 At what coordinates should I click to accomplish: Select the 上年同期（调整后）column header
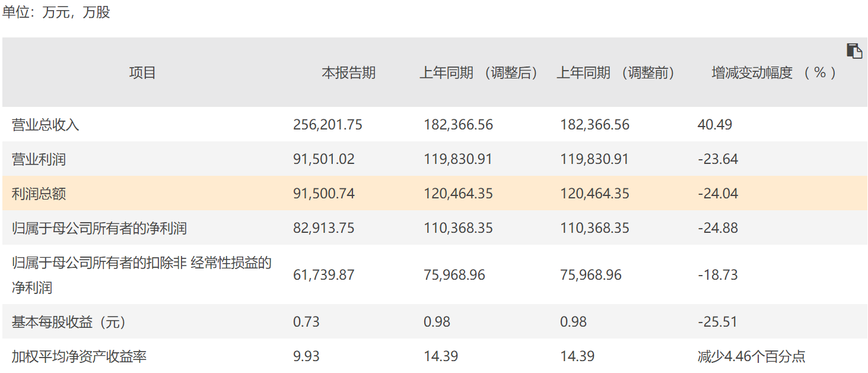pyautogui.click(x=478, y=73)
